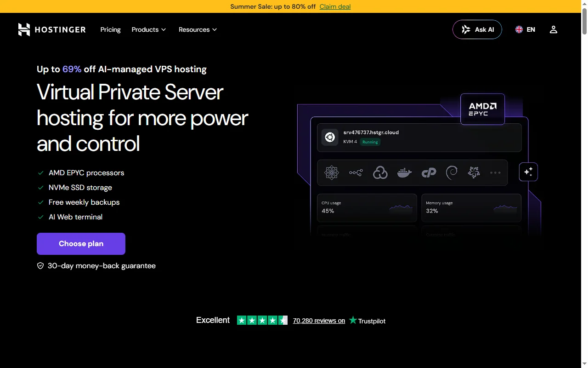588x368 pixels.
Task: Follow the Claim deal link
Action: pos(335,6)
